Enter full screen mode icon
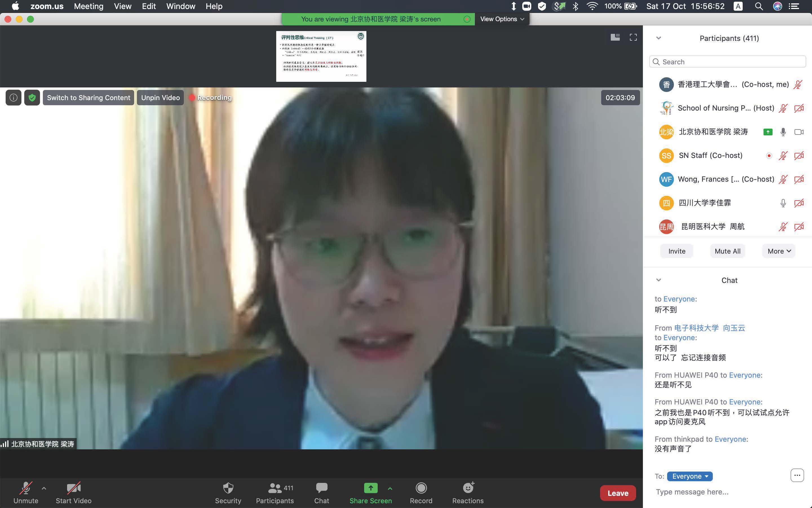 click(633, 37)
